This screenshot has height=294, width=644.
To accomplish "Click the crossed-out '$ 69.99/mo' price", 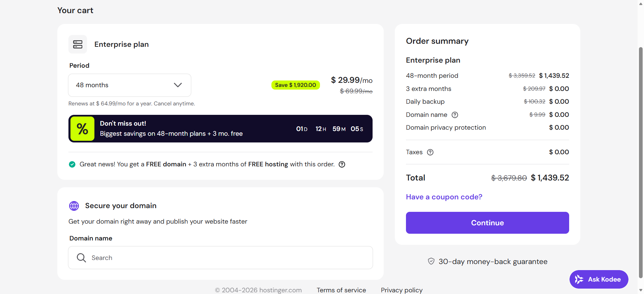I will pos(356,91).
